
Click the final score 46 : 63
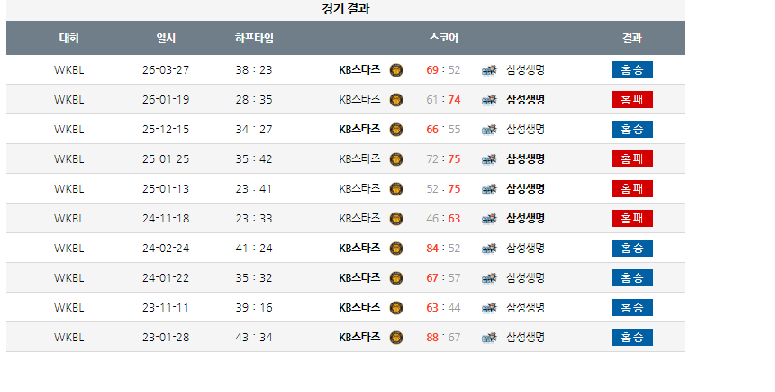(443, 218)
